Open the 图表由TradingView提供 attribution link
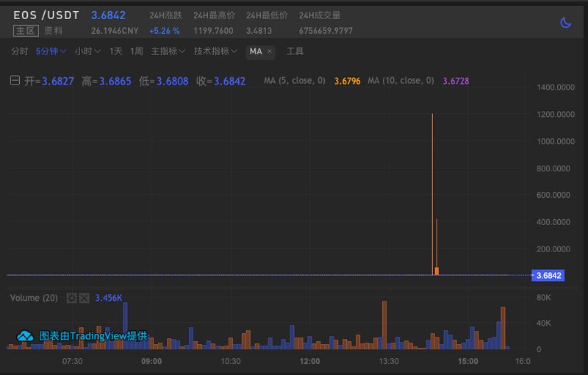This screenshot has width=588, height=375. (x=93, y=336)
